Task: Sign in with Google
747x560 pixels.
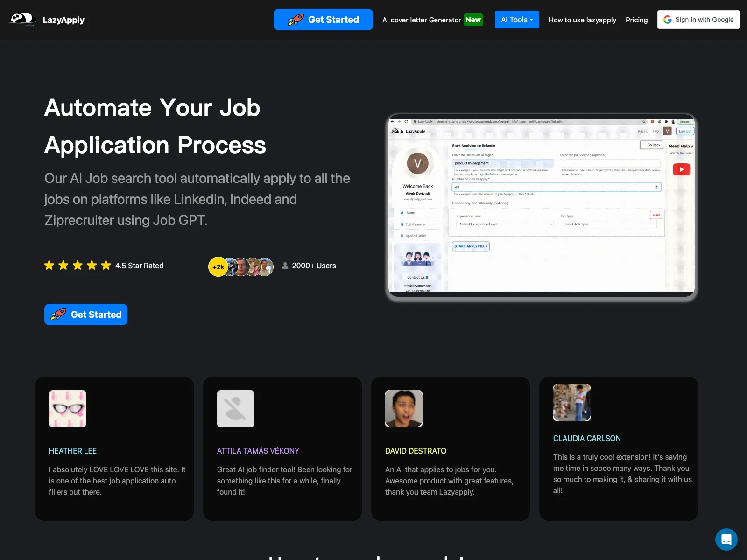Action: click(698, 20)
